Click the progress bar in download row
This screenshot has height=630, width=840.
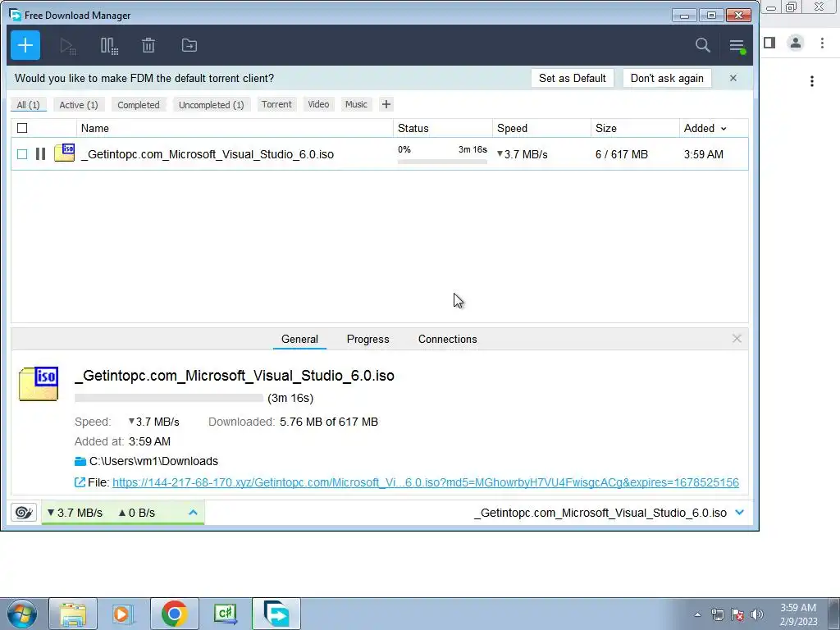coord(442,162)
